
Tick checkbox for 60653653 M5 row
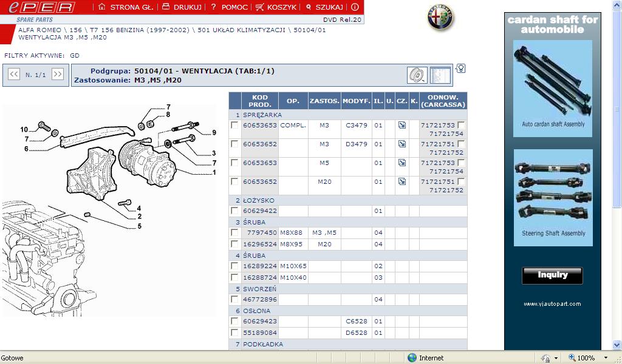tap(234, 163)
